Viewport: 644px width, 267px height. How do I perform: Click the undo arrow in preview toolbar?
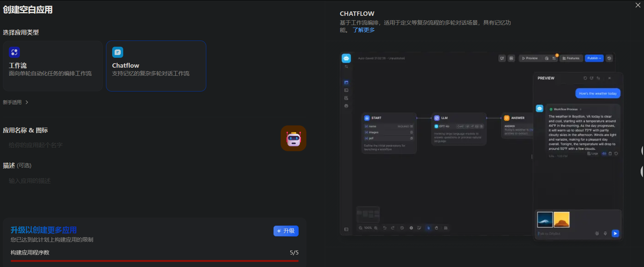tap(385, 228)
